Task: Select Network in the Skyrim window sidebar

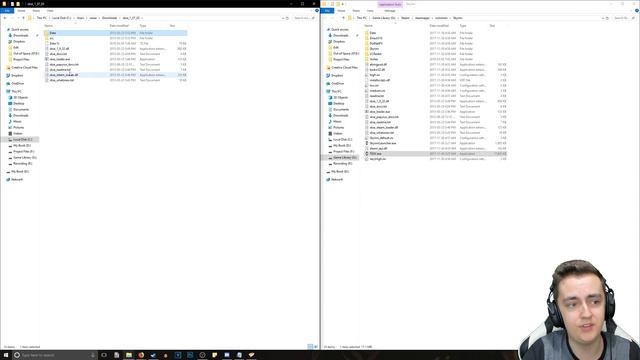Action: 337,180
